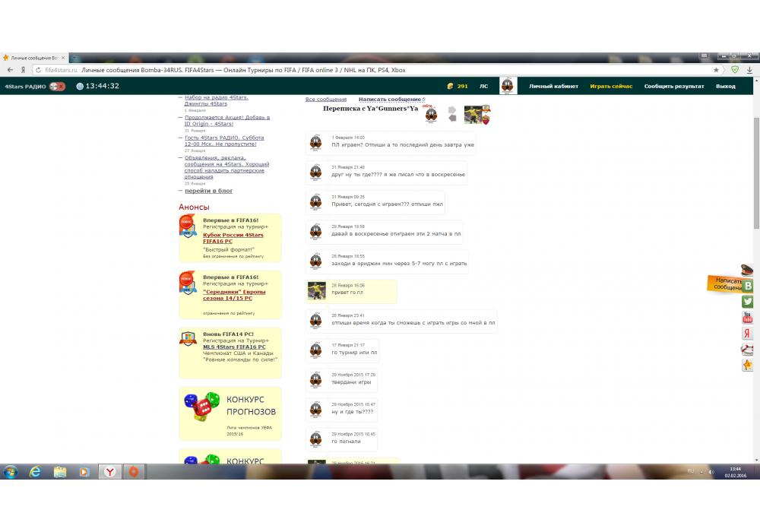Click avatar of message 'давай в воскресенье отыграем'
Image resolution: width=760 pixels, height=532 pixels.
[x=315, y=232]
